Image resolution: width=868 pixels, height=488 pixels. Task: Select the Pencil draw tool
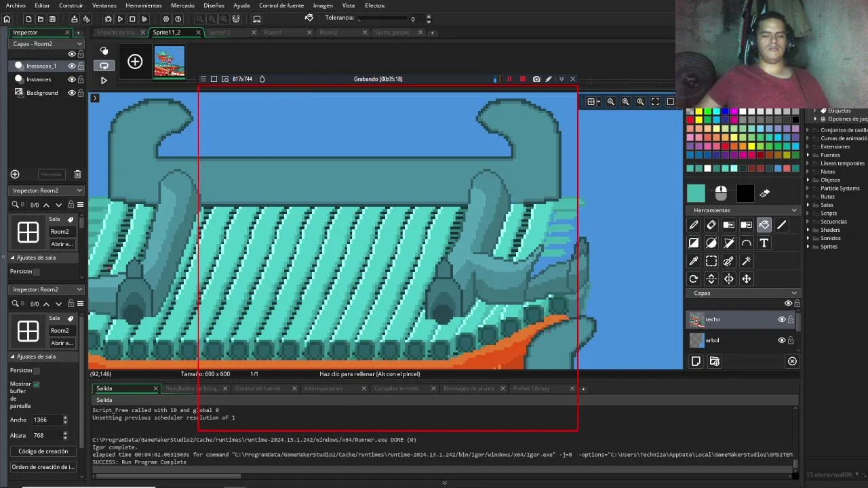[694, 225]
